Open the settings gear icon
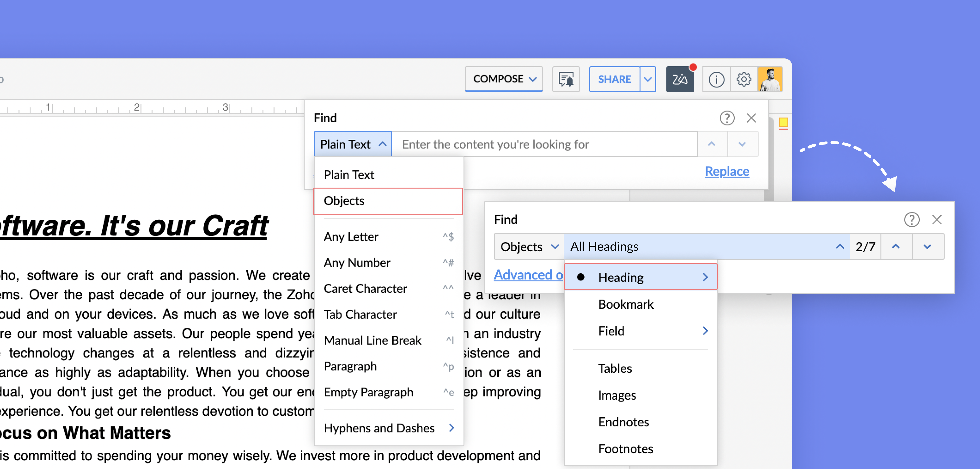 coord(743,79)
